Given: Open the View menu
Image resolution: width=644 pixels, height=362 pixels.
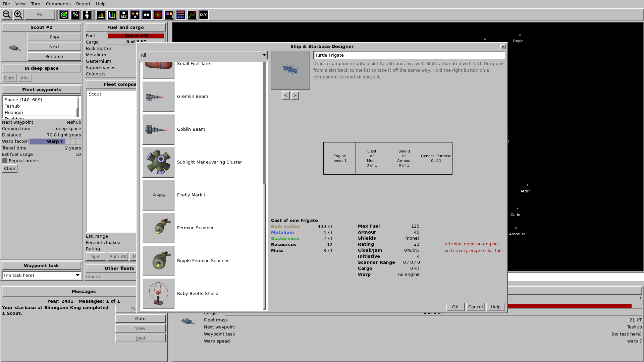Looking at the screenshot, I should pos(20,4).
